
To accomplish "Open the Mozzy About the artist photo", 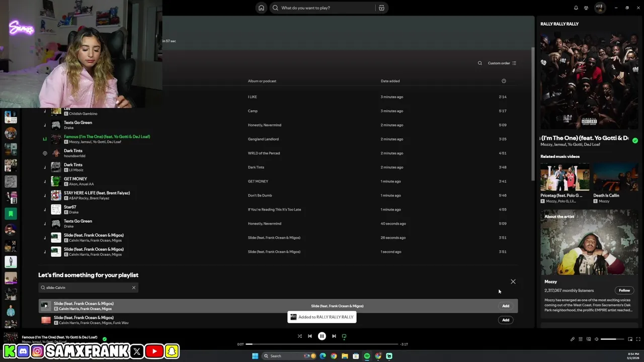I will (589, 242).
